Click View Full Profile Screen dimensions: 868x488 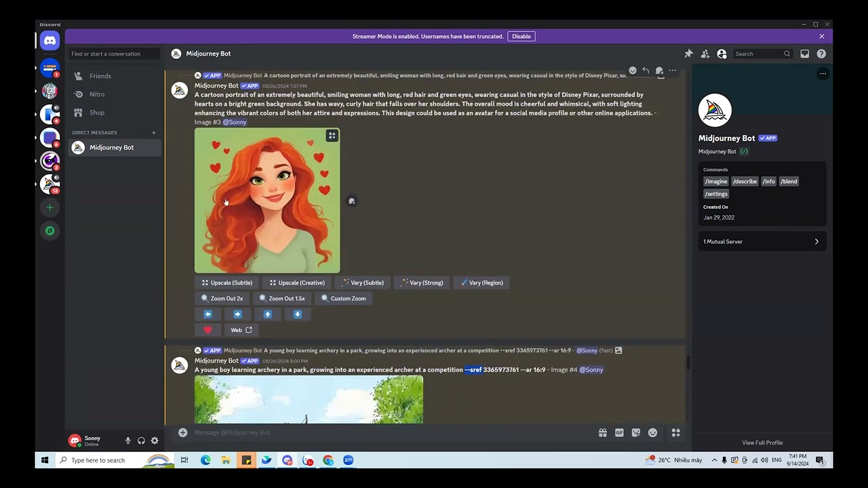[x=762, y=443]
